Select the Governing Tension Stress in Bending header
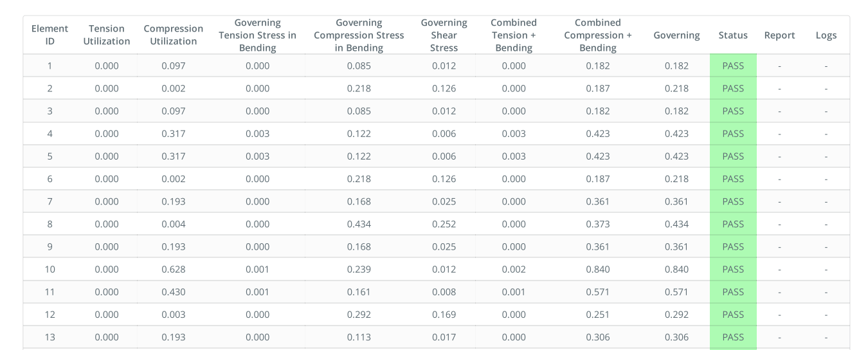The image size is (868, 350). coord(257,35)
